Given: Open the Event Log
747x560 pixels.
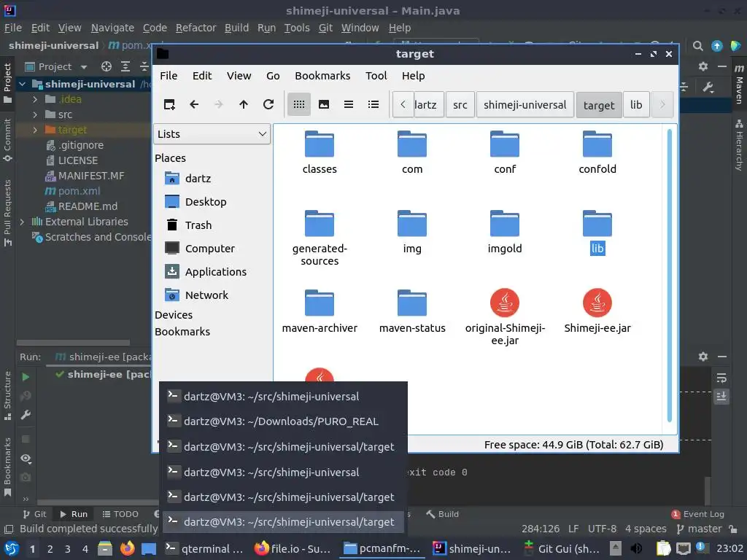Looking at the screenshot, I should [x=698, y=514].
